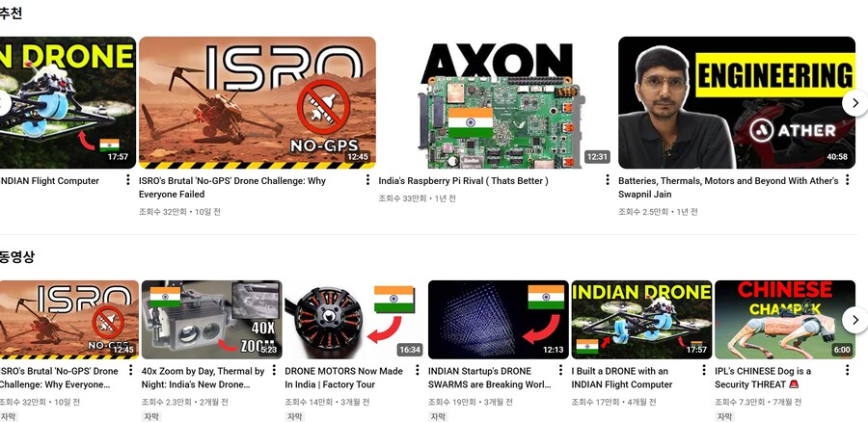Open more options for Ather's Swapnil Jain video

(x=847, y=180)
